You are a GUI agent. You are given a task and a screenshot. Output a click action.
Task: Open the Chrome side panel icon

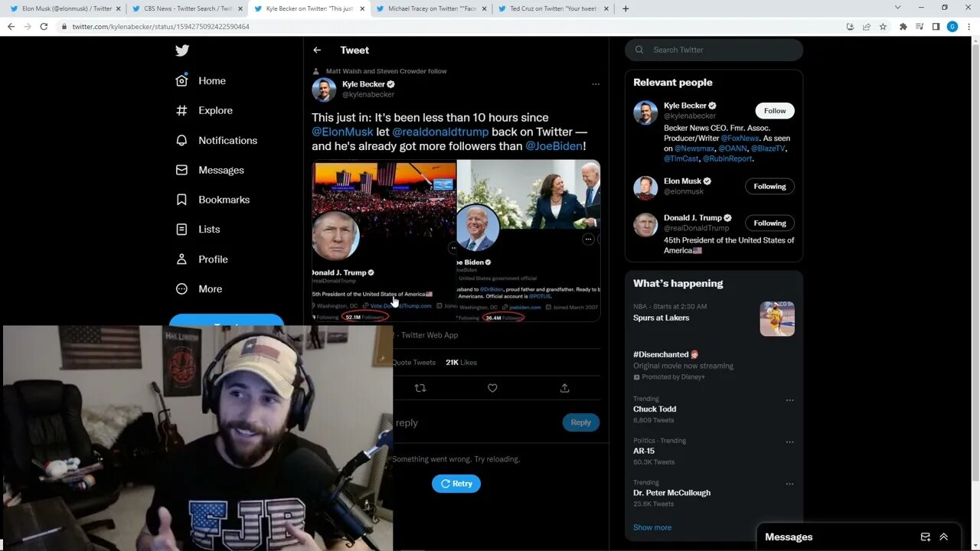(x=936, y=26)
